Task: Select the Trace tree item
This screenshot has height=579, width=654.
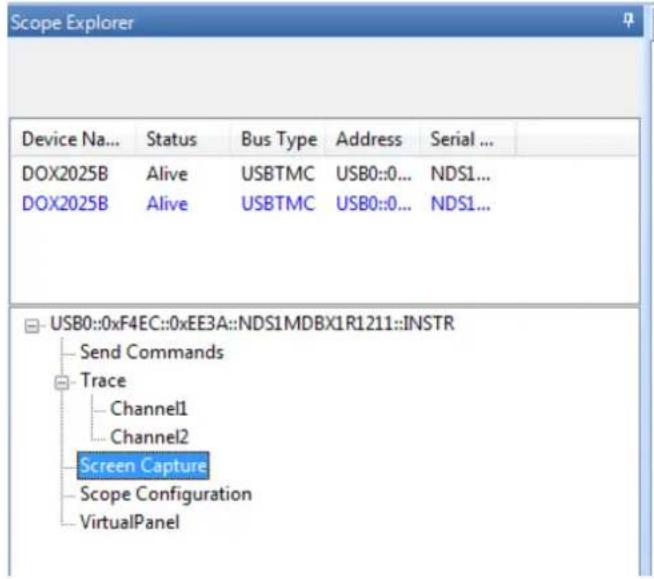Action: 103,380
